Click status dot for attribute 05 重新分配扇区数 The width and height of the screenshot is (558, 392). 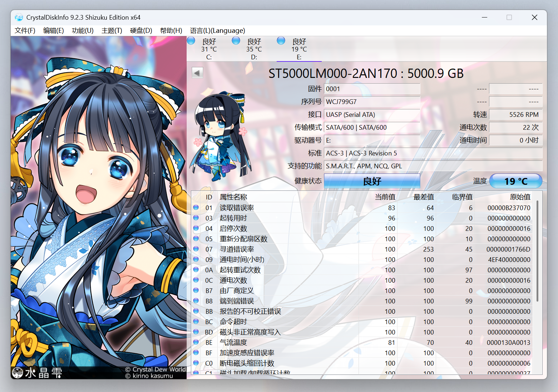point(196,238)
